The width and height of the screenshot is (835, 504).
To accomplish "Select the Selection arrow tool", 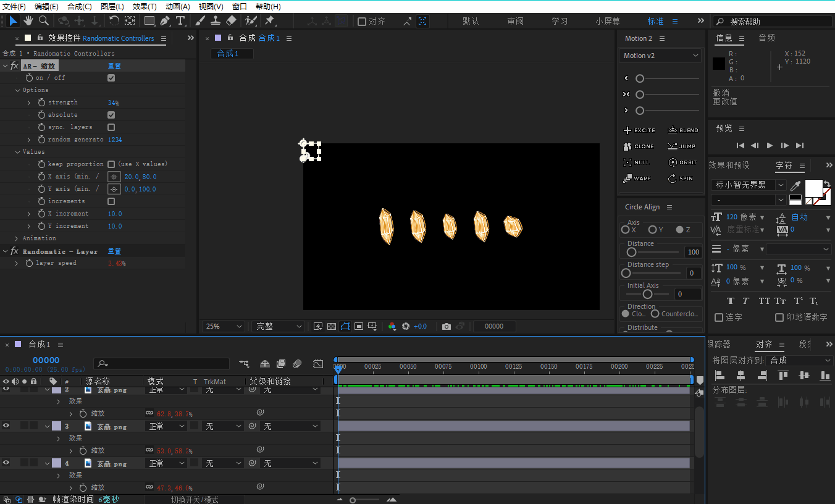I will pos(14,21).
